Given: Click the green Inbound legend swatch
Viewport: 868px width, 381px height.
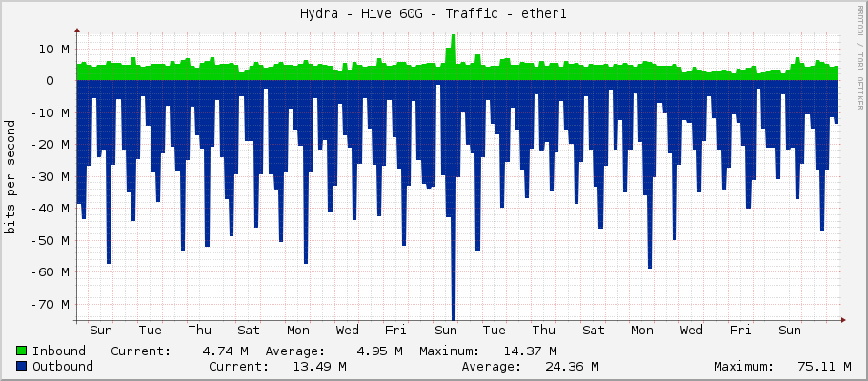Looking at the screenshot, I should [22, 351].
